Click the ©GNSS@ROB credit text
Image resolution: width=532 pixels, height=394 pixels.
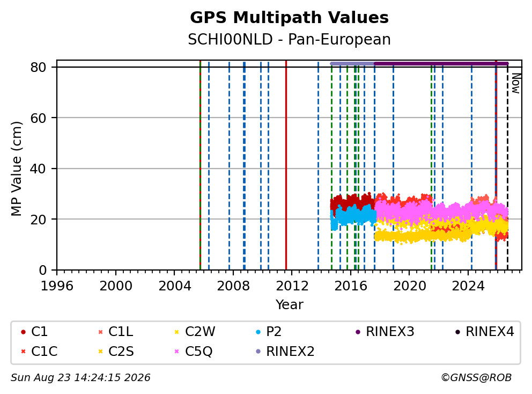(476, 378)
